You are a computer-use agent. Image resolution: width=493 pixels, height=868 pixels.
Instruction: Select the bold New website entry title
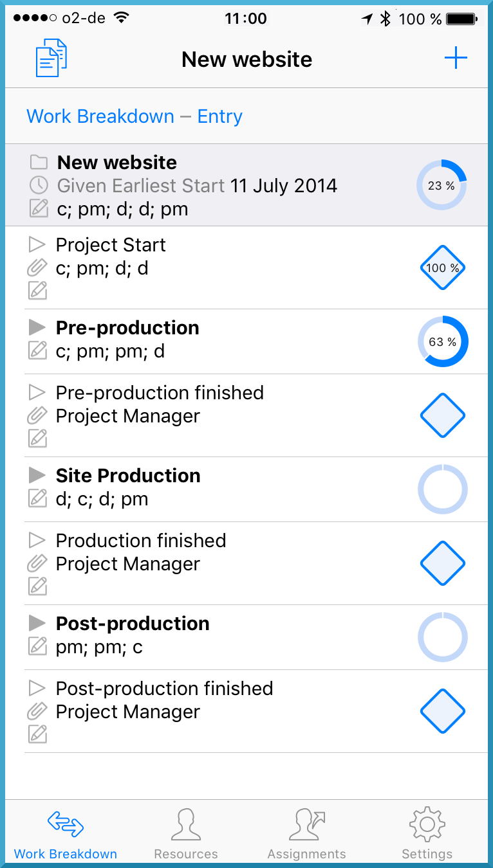117,162
